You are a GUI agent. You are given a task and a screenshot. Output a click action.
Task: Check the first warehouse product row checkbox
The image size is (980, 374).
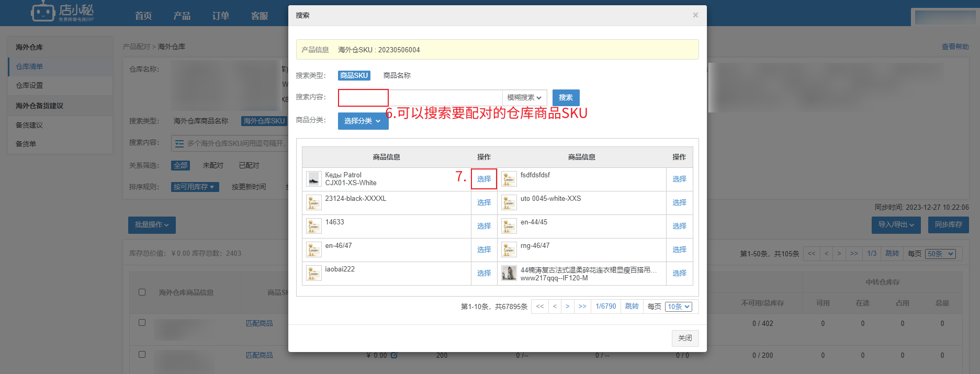[142, 323]
